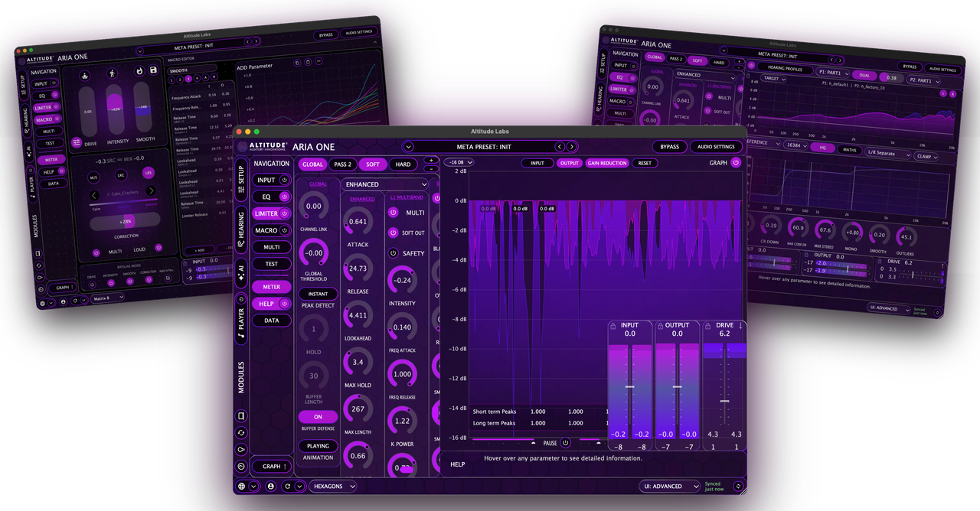Switch to SOFT tab in front window
The image size is (980, 511).
tap(373, 164)
